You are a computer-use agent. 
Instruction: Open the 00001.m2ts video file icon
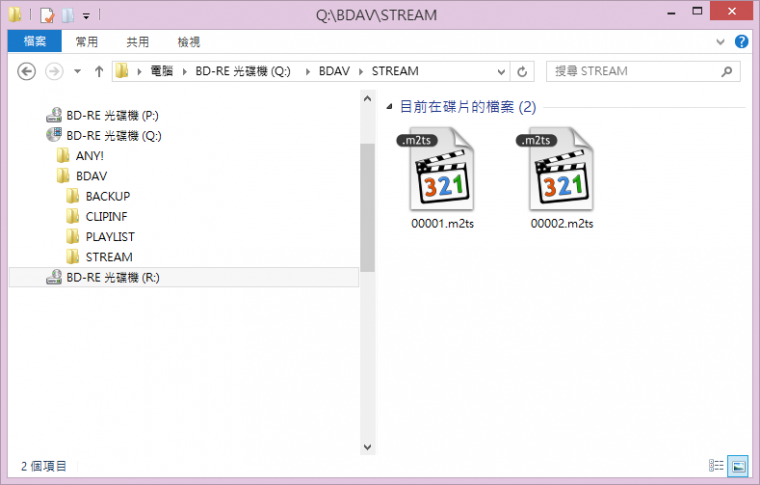[x=442, y=169]
